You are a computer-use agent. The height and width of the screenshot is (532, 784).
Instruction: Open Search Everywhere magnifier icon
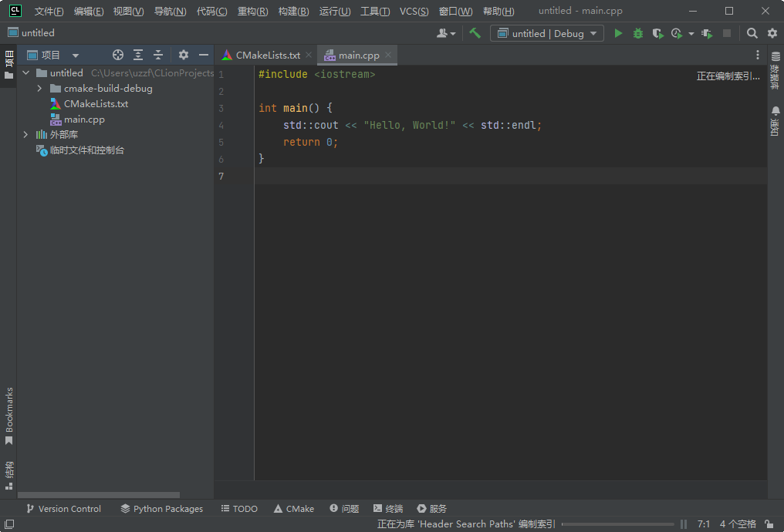752,33
